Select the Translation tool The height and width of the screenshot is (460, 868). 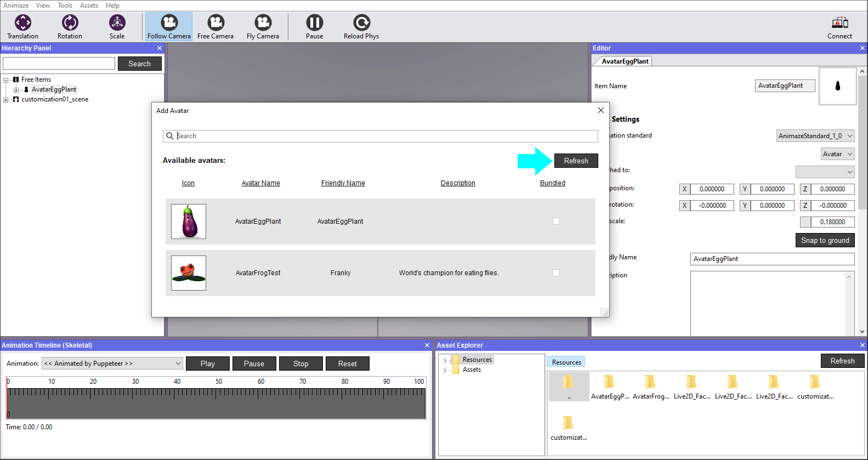(23, 27)
